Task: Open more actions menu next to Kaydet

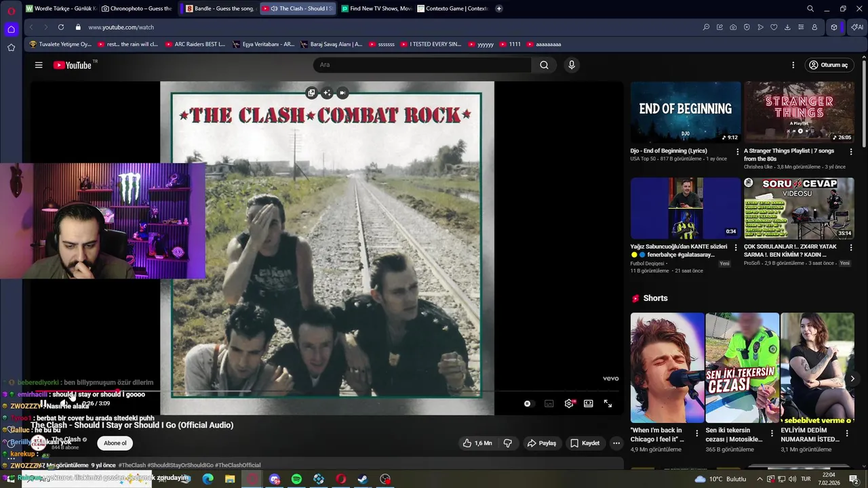Action: (616, 443)
